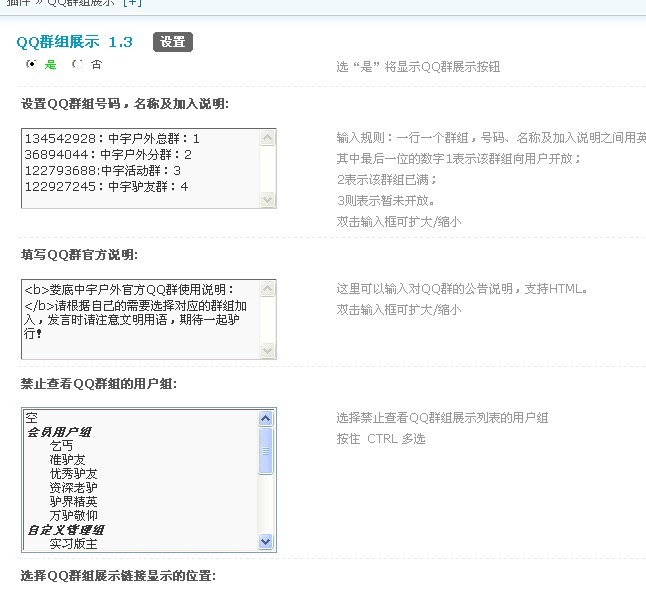Click inside the QQ群官方说明 textarea

(149, 319)
